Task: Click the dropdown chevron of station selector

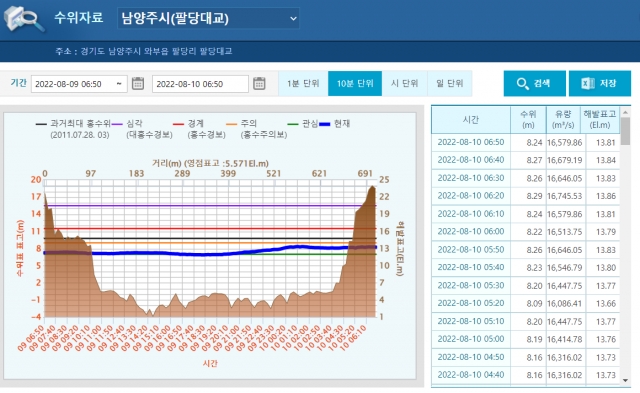Action: coord(293,18)
